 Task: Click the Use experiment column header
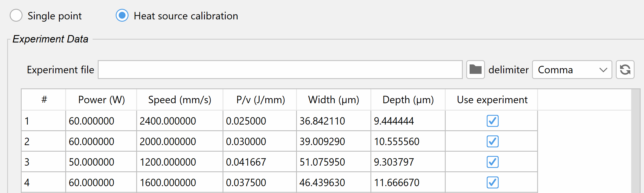pyautogui.click(x=492, y=100)
